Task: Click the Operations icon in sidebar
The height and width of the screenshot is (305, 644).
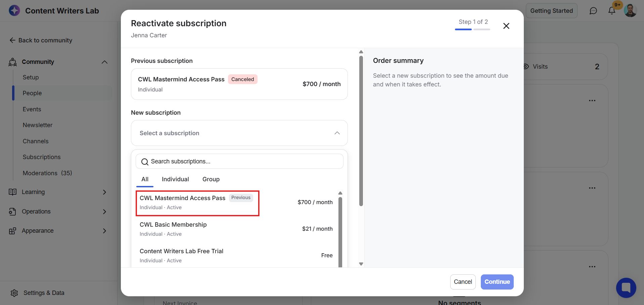Action: pos(13,212)
